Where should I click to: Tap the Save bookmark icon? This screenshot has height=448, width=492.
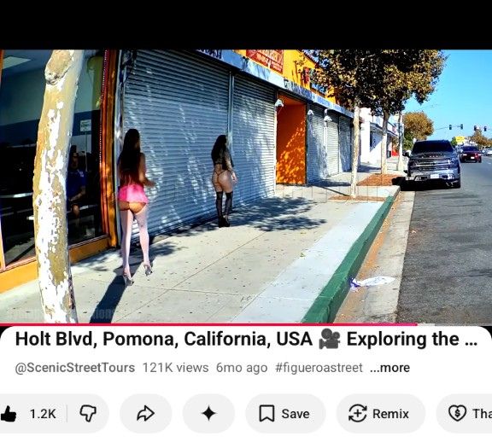[266, 414]
